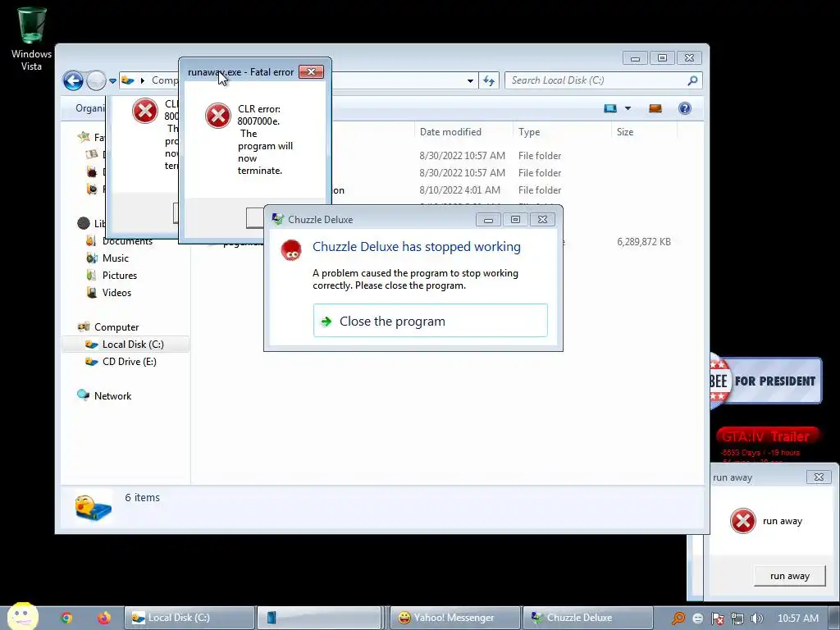Click the Change your view icon
This screenshot has width=840, height=630.
(610, 109)
